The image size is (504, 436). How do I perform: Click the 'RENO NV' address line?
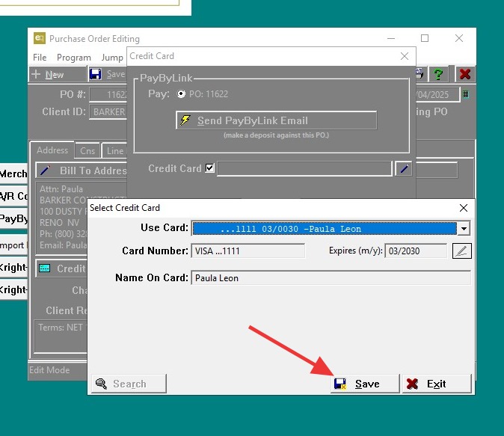[60, 223]
